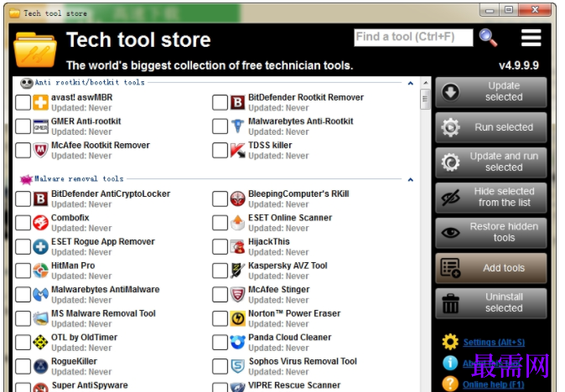Image resolution: width=565 pixels, height=392 pixels.
Task: Enable the Malwarebytes AntiMalware checkbox
Action: [23, 295]
